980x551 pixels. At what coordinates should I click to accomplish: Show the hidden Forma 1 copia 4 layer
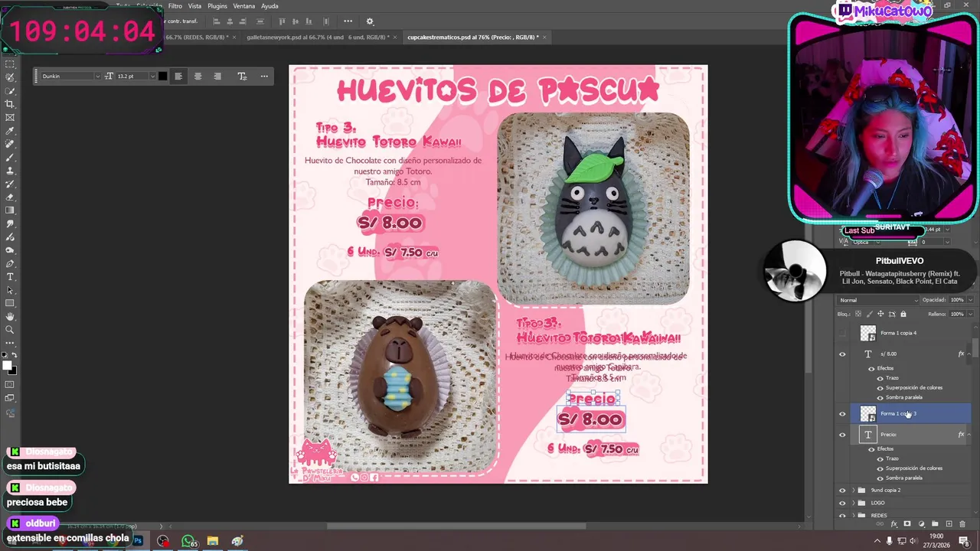842,333
